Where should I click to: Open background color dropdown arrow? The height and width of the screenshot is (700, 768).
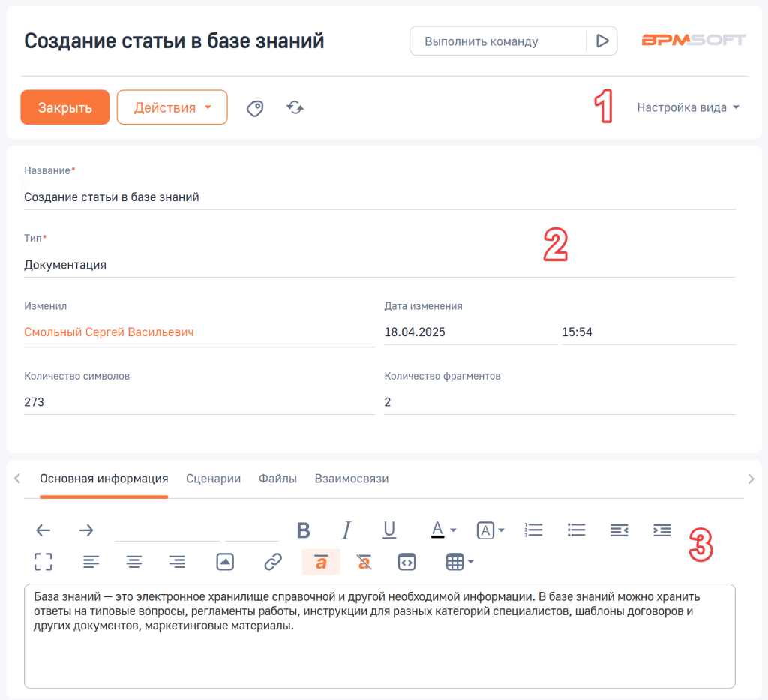[x=501, y=530]
